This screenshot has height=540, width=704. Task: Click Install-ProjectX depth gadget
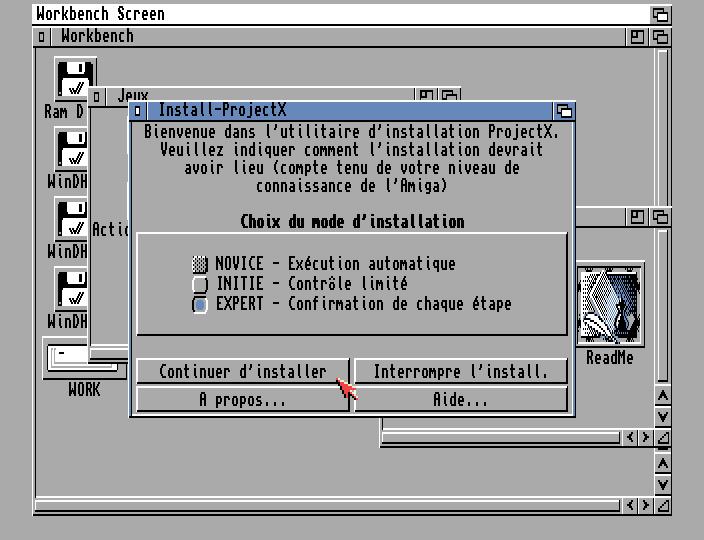[x=564, y=110]
